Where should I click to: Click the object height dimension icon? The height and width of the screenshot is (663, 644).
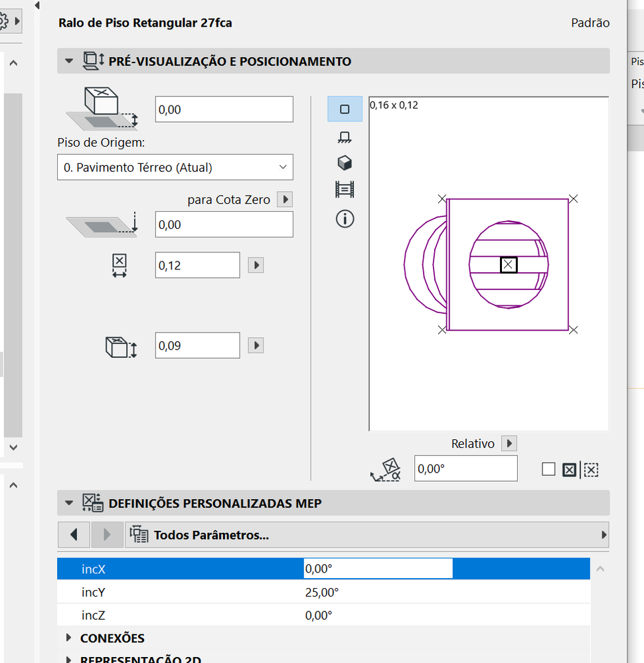tap(121, 347)
